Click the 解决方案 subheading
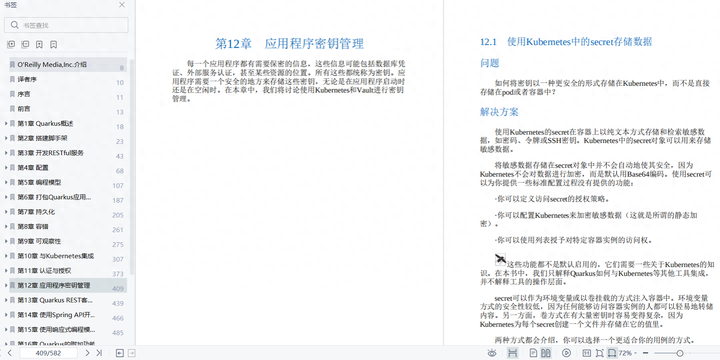720x360 pixels. (499, 112)
